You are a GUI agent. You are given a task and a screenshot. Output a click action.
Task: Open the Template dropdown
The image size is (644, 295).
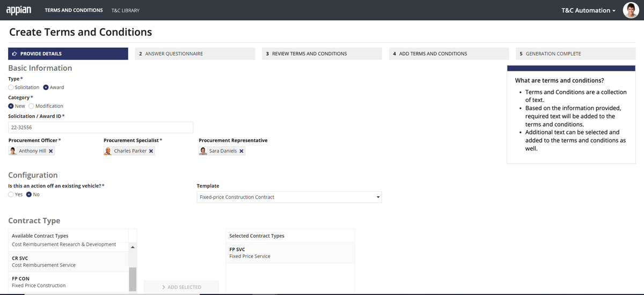[289, 197]
